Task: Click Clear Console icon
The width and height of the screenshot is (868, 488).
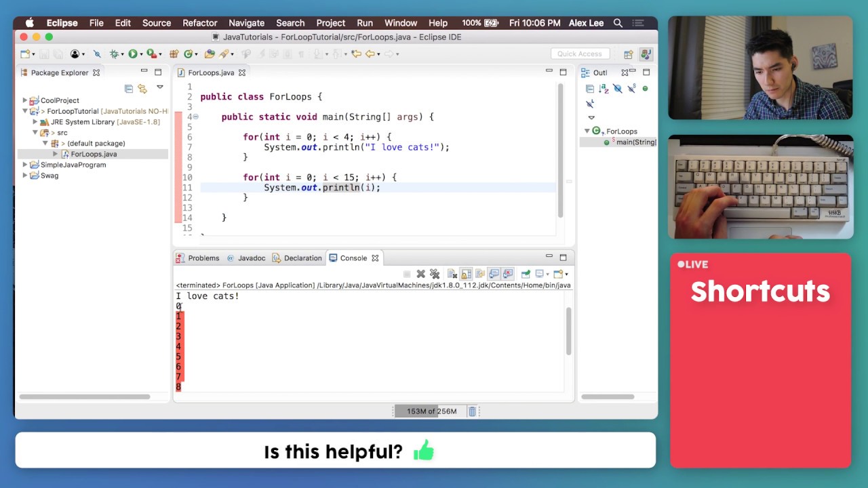Action: (452, 274)
